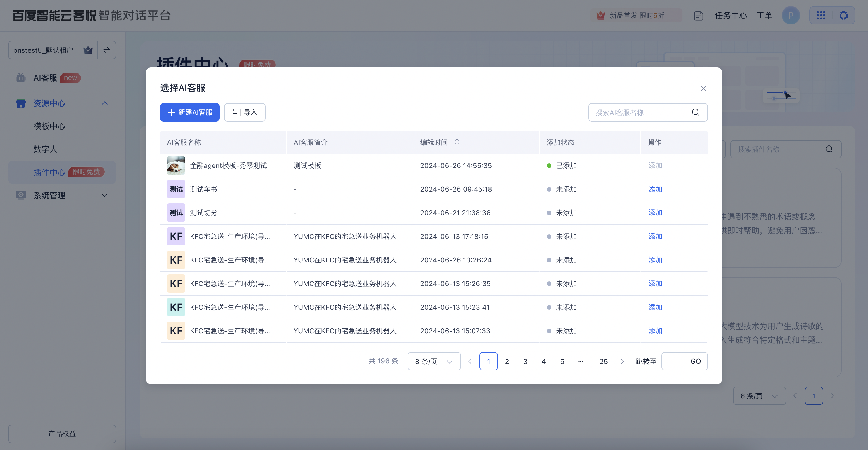Click the P user avatar
868x450 pixels.
coord(791,16)
